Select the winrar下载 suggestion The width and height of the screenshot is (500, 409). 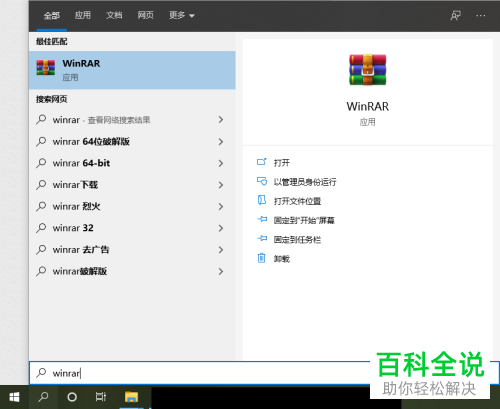click(132, 185)
